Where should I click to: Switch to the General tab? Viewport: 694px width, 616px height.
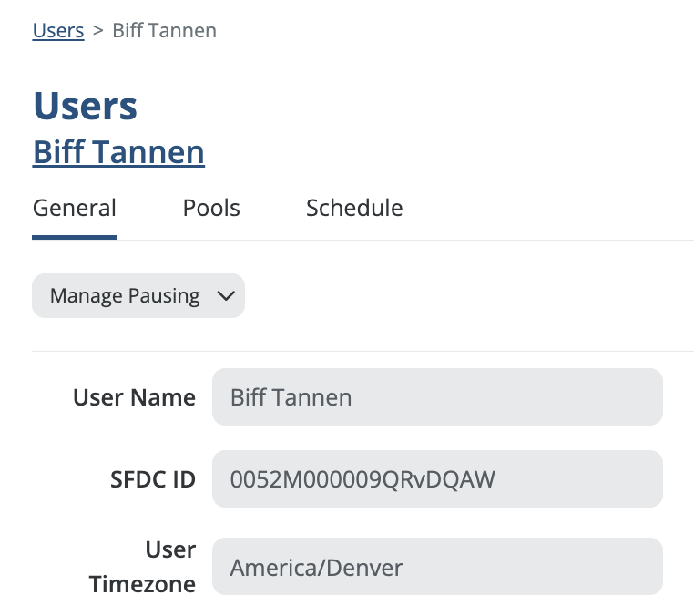click(75, 208)
